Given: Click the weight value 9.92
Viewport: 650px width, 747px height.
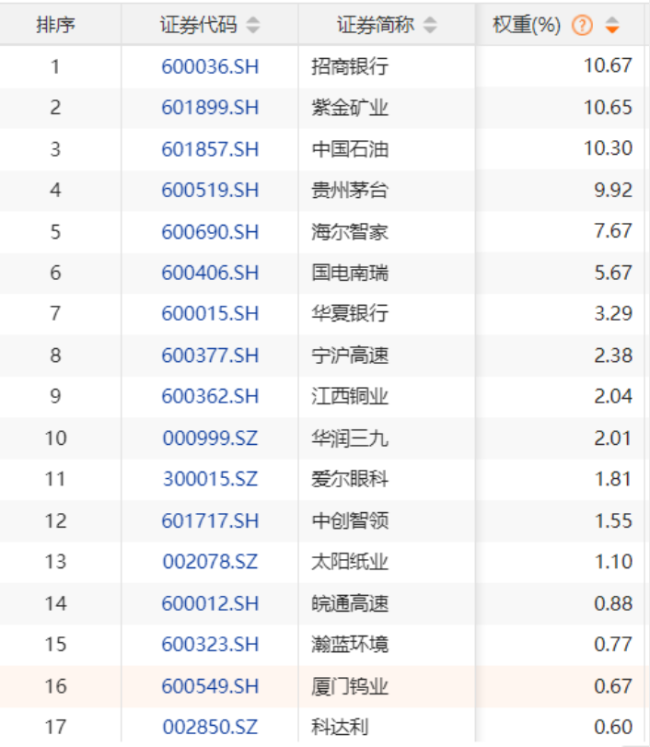Looking at the screenshot, I should pyautogui.click(x=613, y=190).
